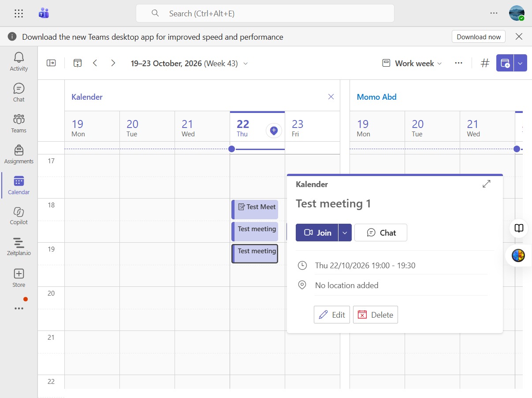The height and width of the screenshot is (398, 532).
Task: Select Monday 19 in Kalender column
Action: (x=92, y=126)
